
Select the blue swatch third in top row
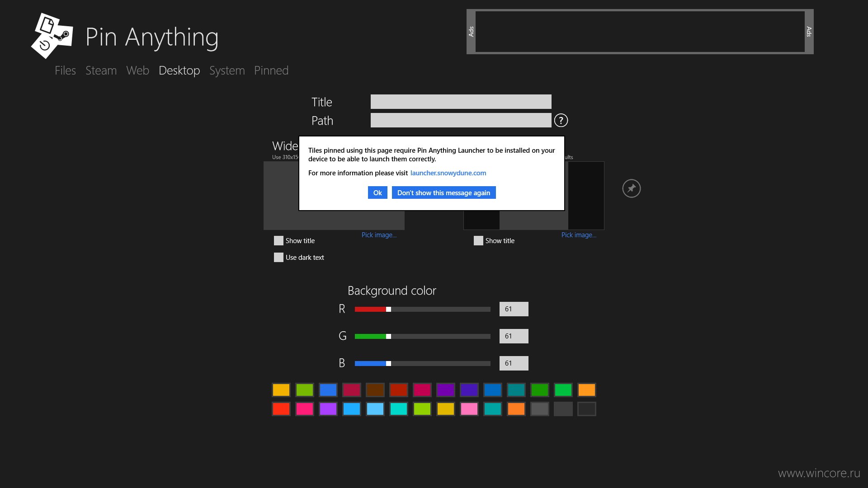(328, 390)
